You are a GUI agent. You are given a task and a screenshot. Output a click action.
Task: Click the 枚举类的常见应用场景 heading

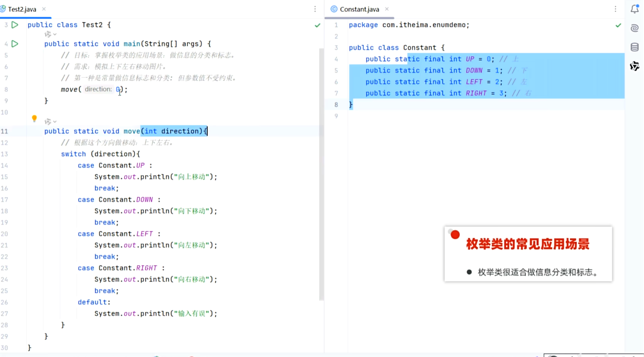(528, 244)
